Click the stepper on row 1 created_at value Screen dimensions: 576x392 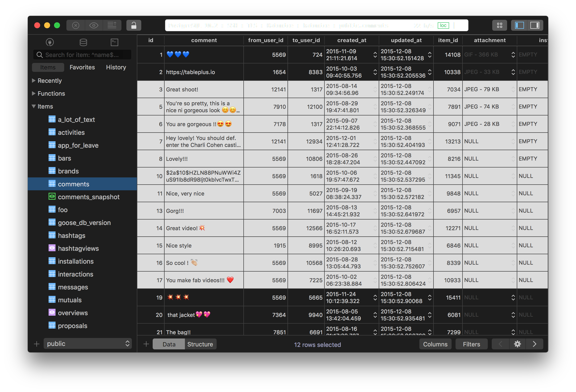click(375, 55)
